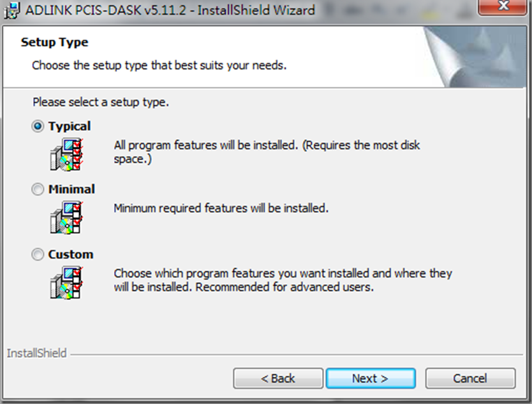Screen dimensions: 532x404
Task: Select the Minimal radio button
Action: [38, 189]
